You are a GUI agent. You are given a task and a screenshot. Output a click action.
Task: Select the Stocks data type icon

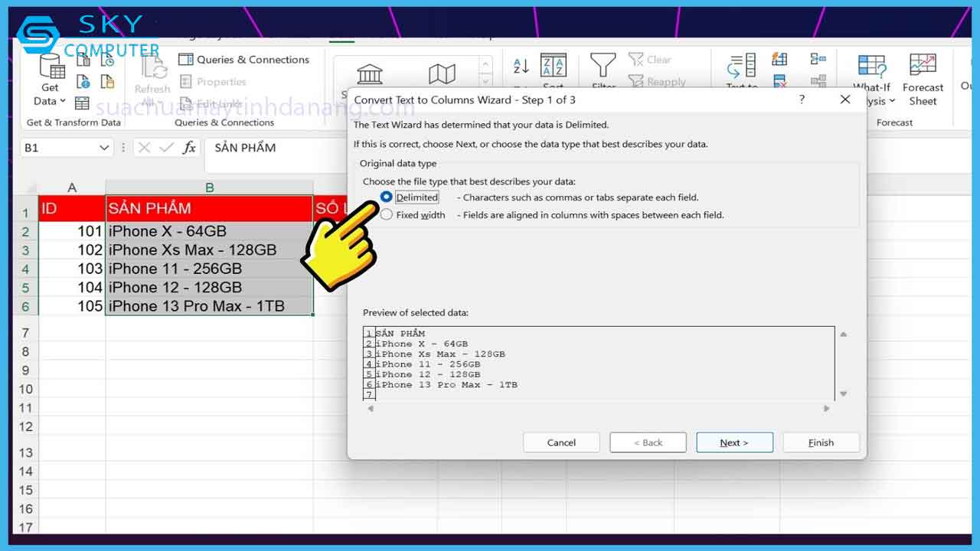pos(370,74)
